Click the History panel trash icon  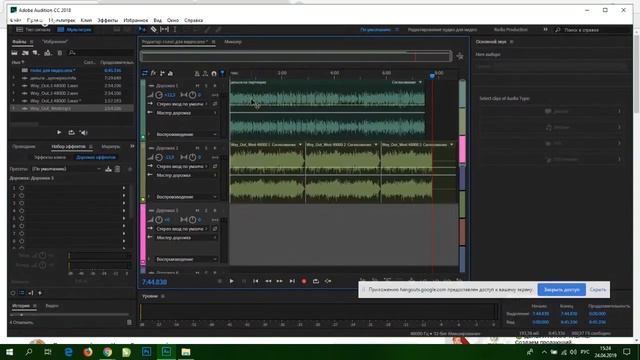[x=129, y=322]
